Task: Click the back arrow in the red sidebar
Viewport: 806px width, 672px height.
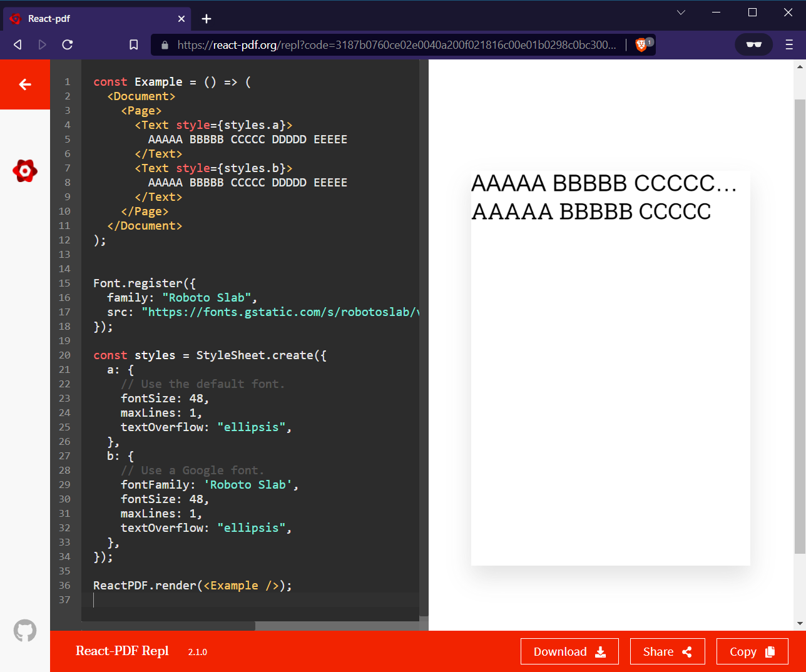Action: [24, 84]
